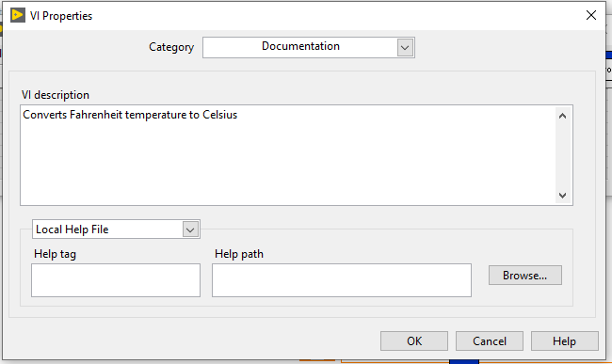
Task: Click the LabVIEW VI icon in title bar
Action: [18, 15]
